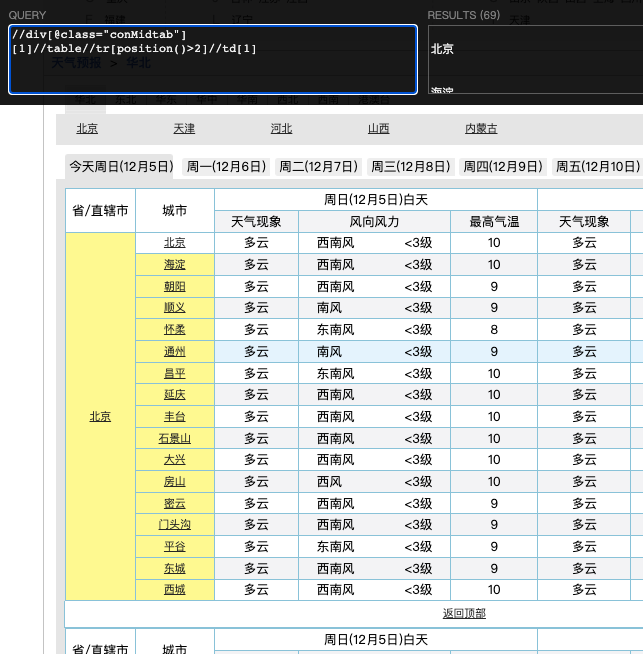Click the QUERY label above the input
Screen dimensions: 643x654
pyautogui.click(x=27, y=15)
